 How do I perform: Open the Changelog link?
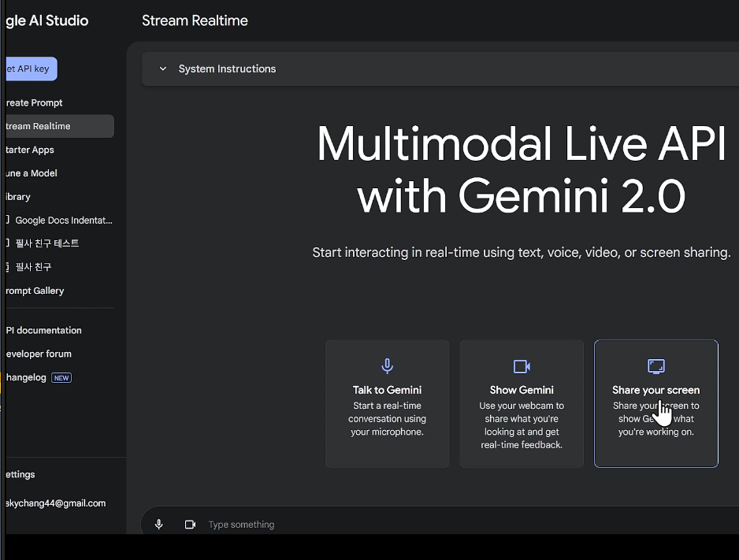[x=27, y=377]
